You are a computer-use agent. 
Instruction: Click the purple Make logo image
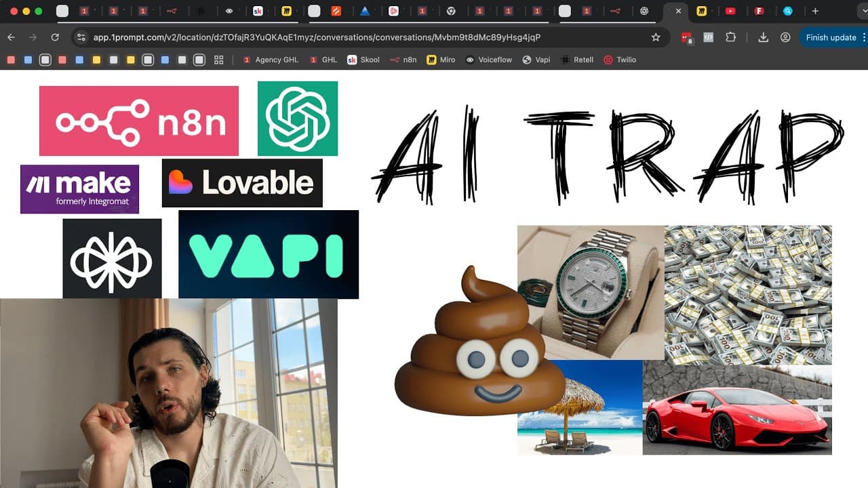point(79,189)
